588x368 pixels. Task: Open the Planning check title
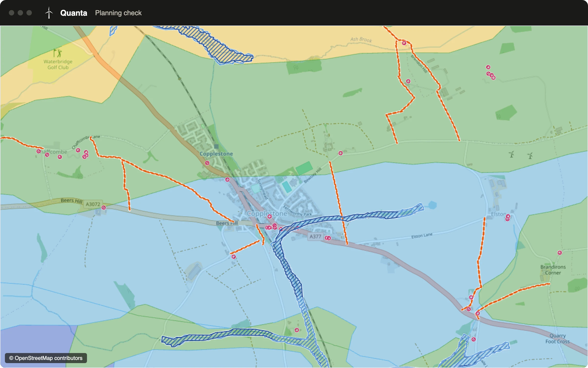[x=118, y=13]
